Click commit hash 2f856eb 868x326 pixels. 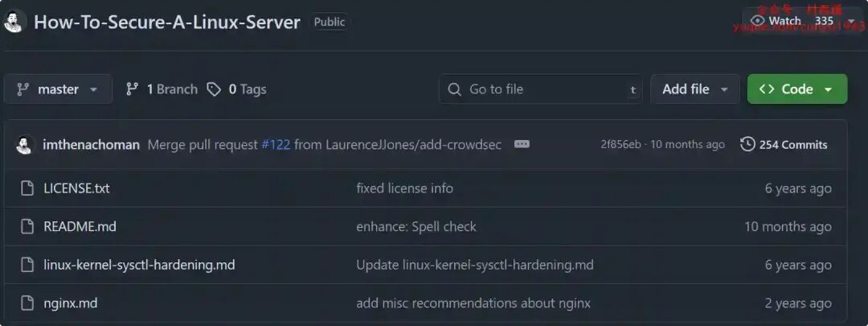tap(620, 145)
